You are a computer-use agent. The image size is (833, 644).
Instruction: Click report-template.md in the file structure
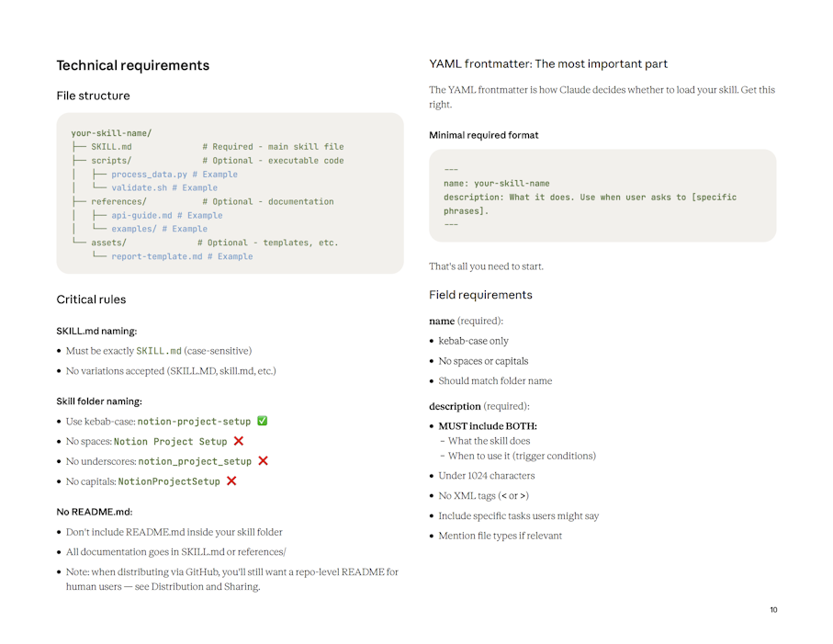click(157, 256)
